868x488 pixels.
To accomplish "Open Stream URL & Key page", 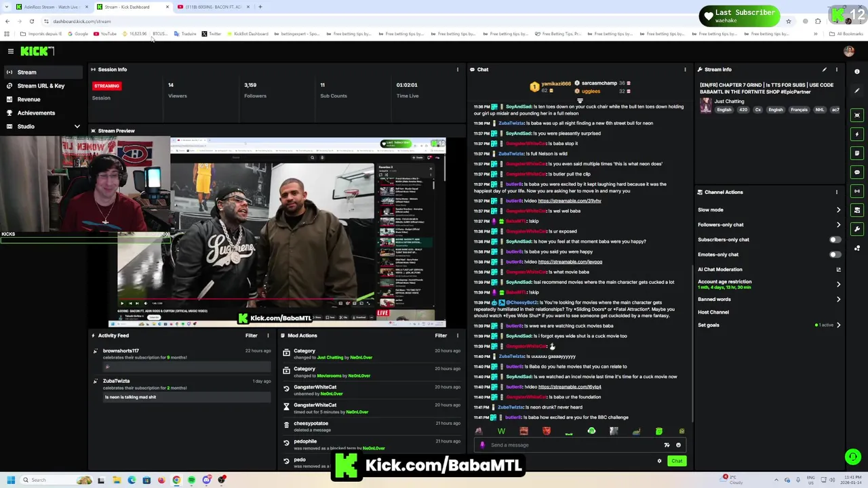I will [x=42, y=85].
